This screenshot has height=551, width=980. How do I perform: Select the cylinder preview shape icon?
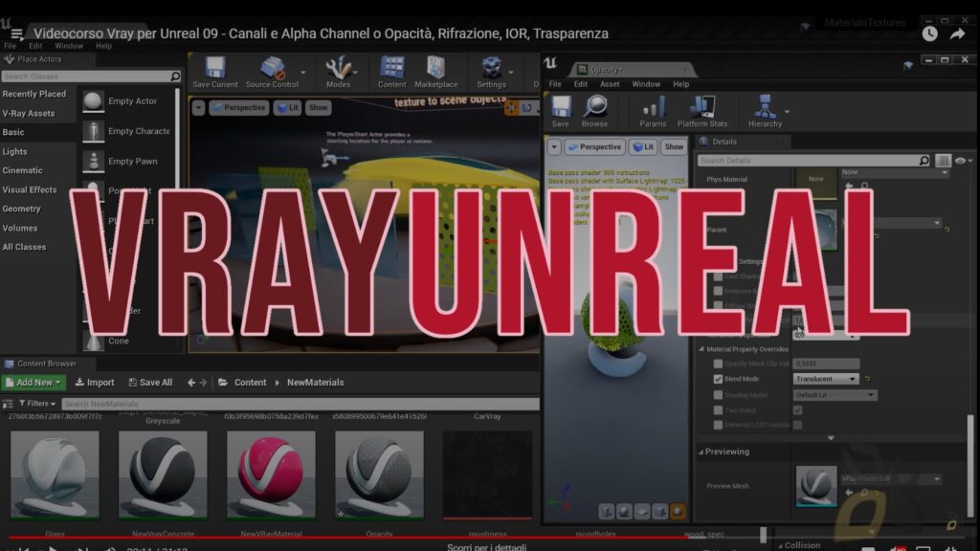[x=606, y=513]
